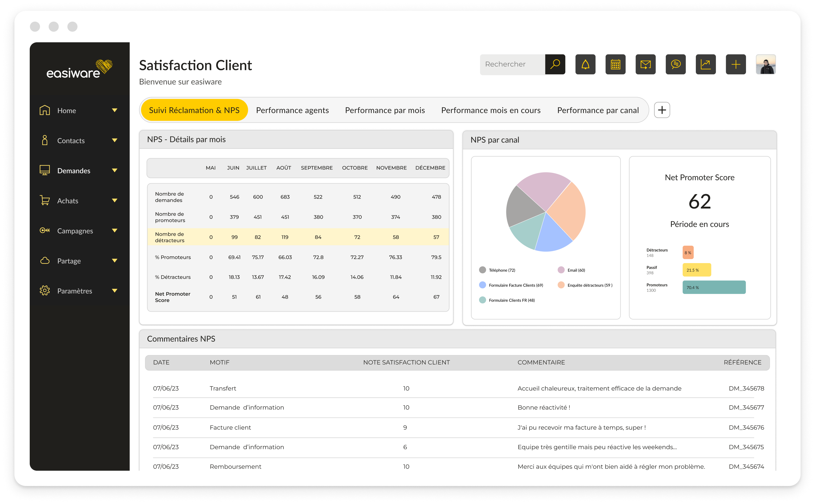This screenshot has height=504, width=815.
Task: Open the messages envelope icon
Action: click(x=646, y=64)
